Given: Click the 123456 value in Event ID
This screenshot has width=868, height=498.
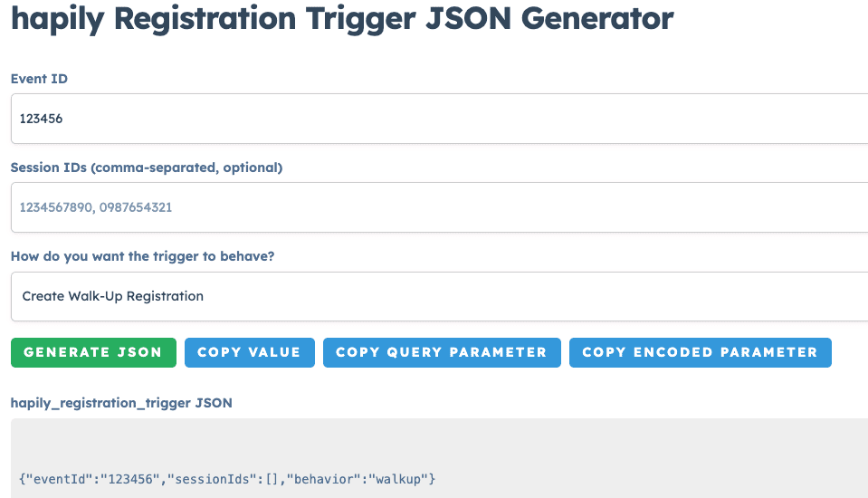Looking at the screenshot, I should click(41, 119).
